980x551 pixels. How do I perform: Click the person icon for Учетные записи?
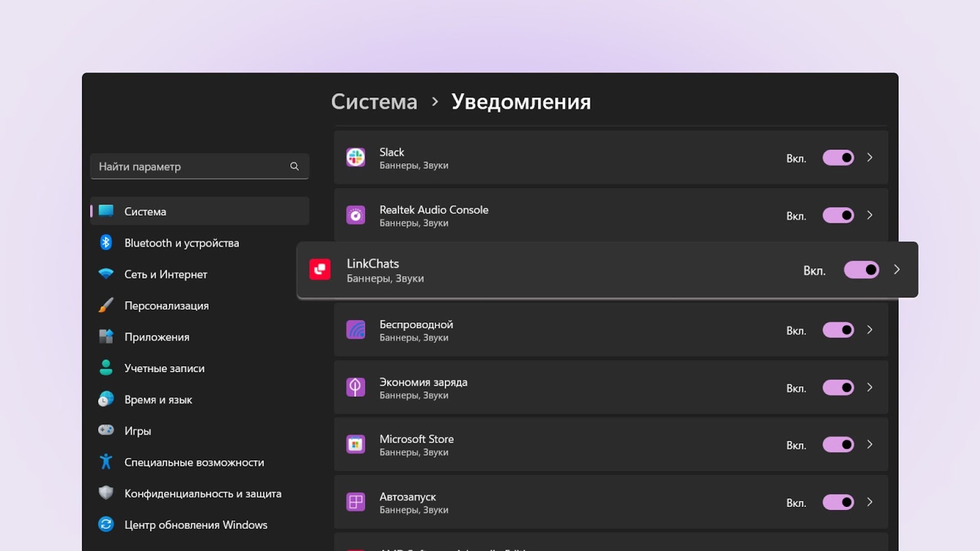(x=106, y=367)
